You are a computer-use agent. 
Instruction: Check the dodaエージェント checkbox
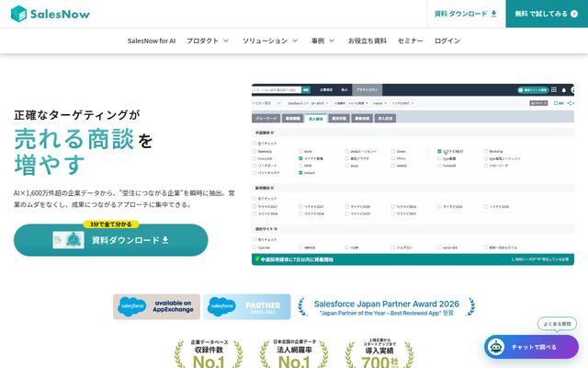(347, 151)
